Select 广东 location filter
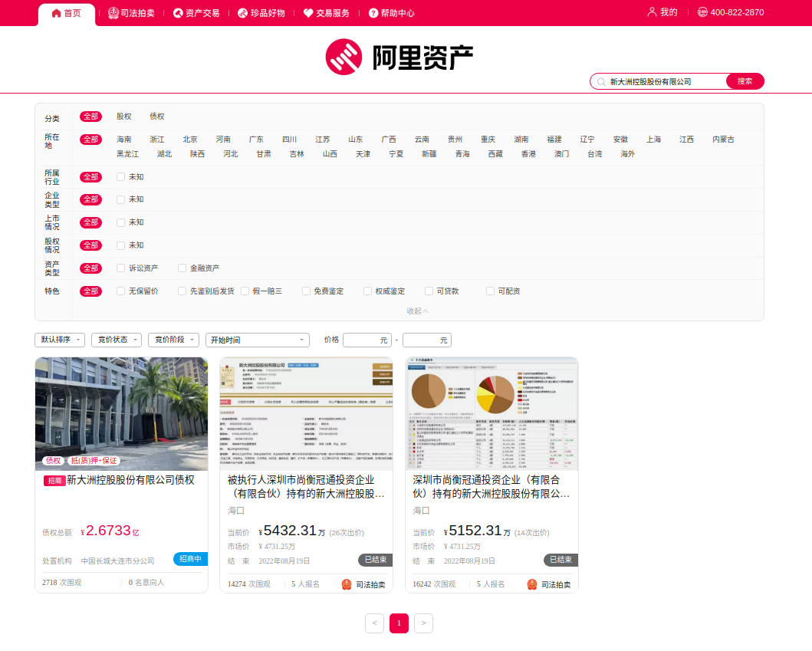 pyautogui.click(x=256, y=140)
